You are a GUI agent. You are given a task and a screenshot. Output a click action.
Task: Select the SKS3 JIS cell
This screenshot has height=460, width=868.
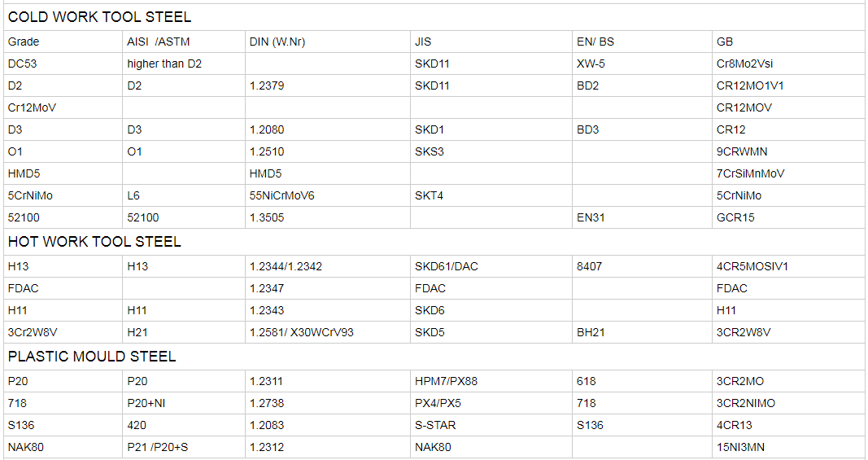click(x=430, y=151)
